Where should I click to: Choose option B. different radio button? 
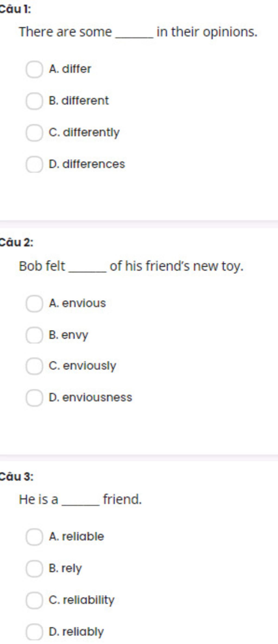[x=34, y=101]
